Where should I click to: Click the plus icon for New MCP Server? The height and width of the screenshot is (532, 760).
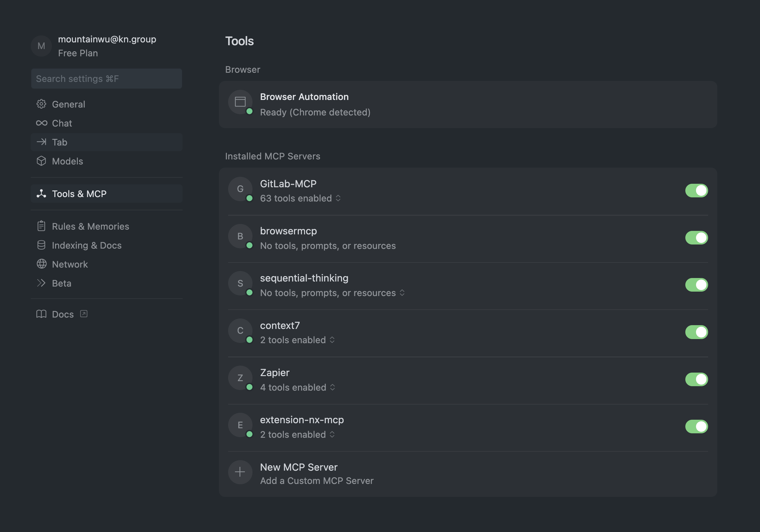point(240,472)
